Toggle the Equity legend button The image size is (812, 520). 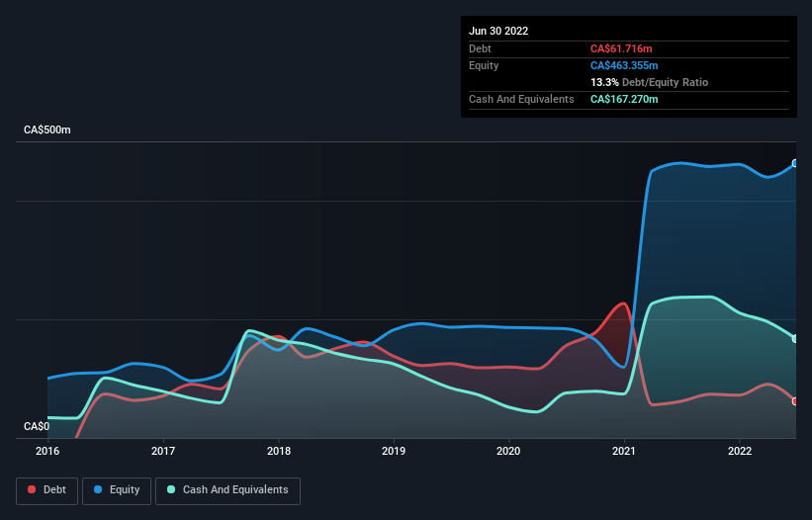(x=117, y=490)
